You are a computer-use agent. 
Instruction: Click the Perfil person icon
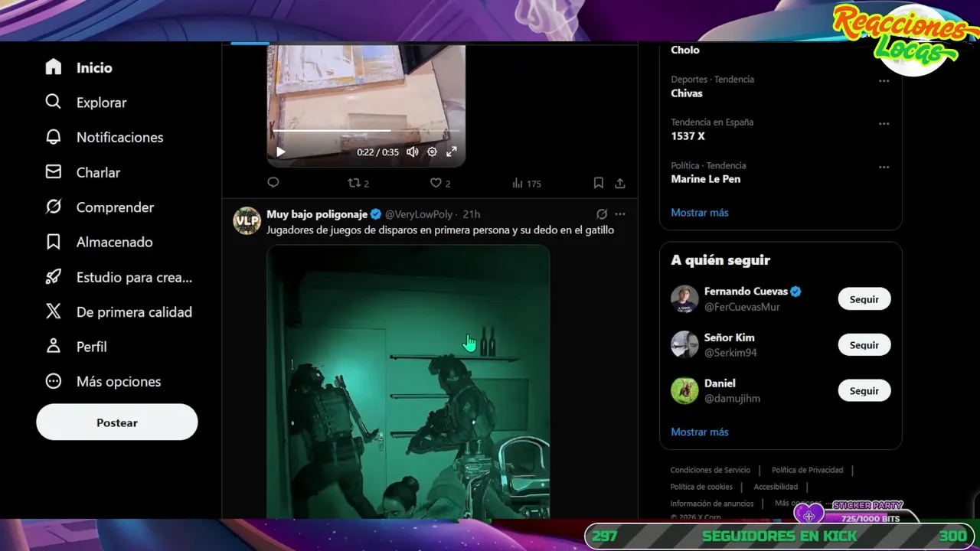pos(53,346)
